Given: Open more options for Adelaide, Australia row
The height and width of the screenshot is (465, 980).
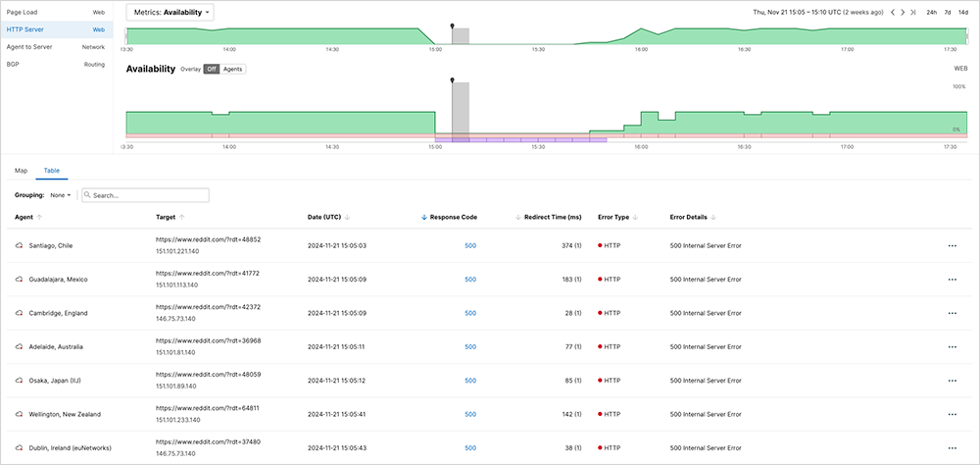Looking at the screenshot, I should [952, 347].
